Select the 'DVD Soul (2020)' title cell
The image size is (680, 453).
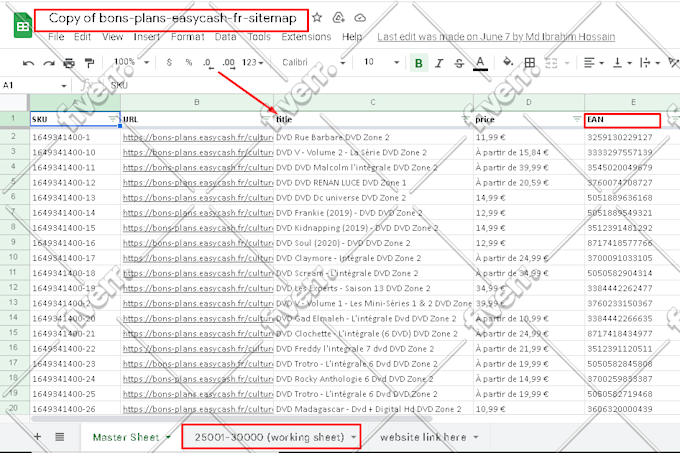(x=373, y=243)
